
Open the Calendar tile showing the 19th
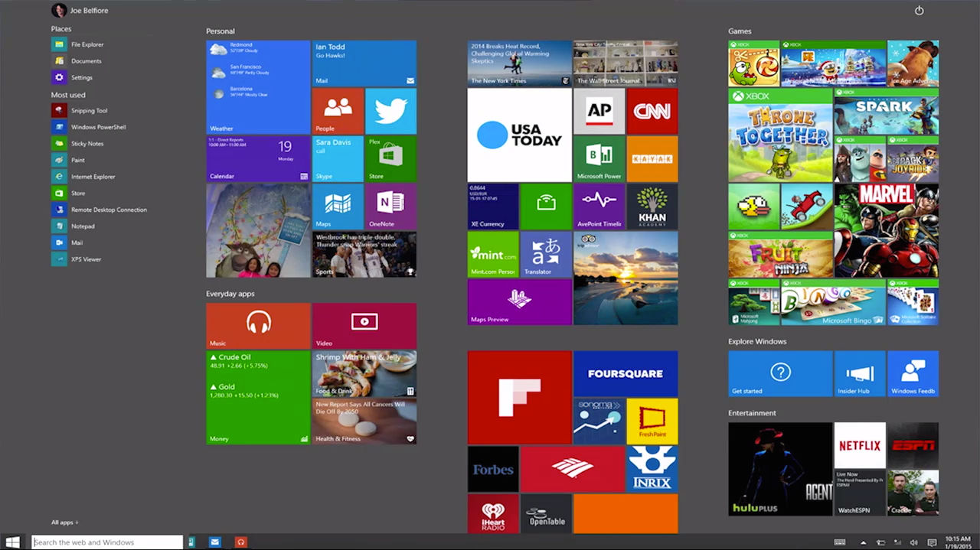(258, 158)
